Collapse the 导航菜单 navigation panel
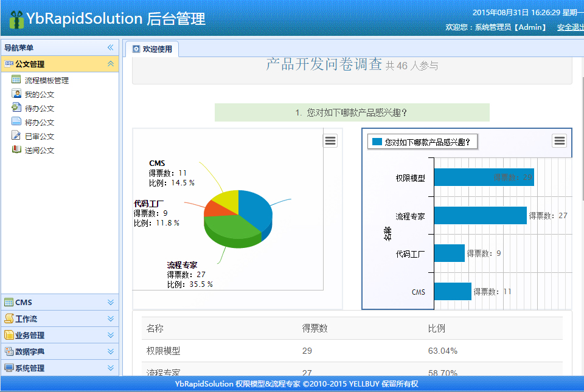 pyautogui.click(x=110, y=47)
